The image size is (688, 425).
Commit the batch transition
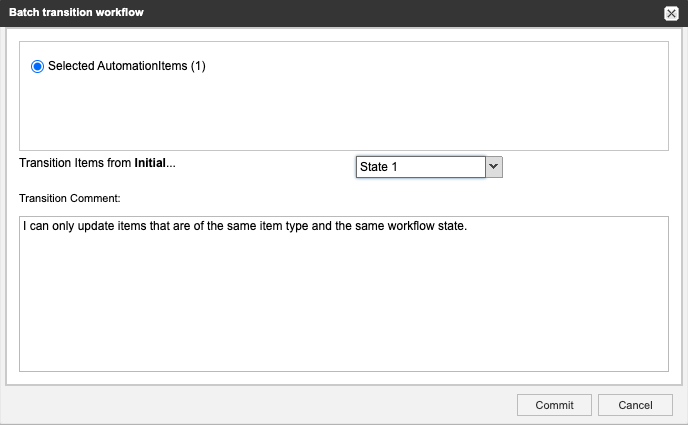pyautogui.click(x=554, y=405)
